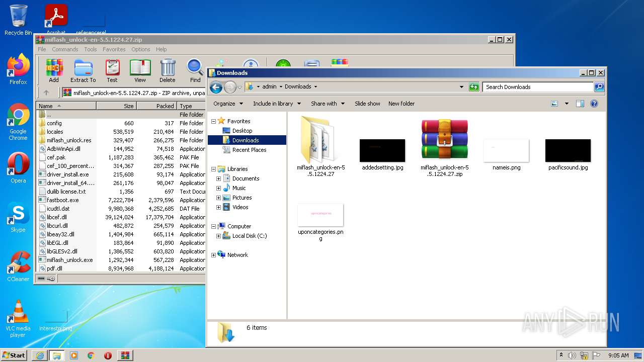The height and width of the screenshot is (362, 644).
Task: Open the recent pages dropdown arrow
Action: tap(239, 87)
